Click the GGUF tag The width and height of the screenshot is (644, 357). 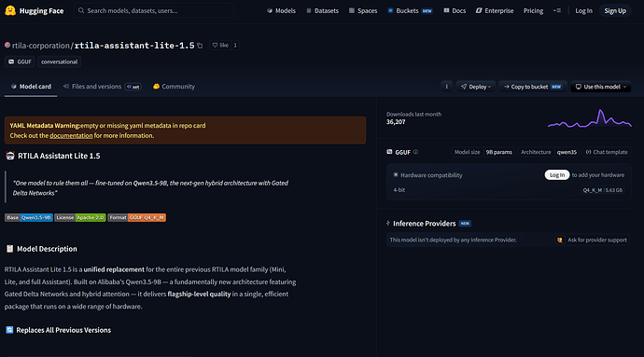(20, 62)
